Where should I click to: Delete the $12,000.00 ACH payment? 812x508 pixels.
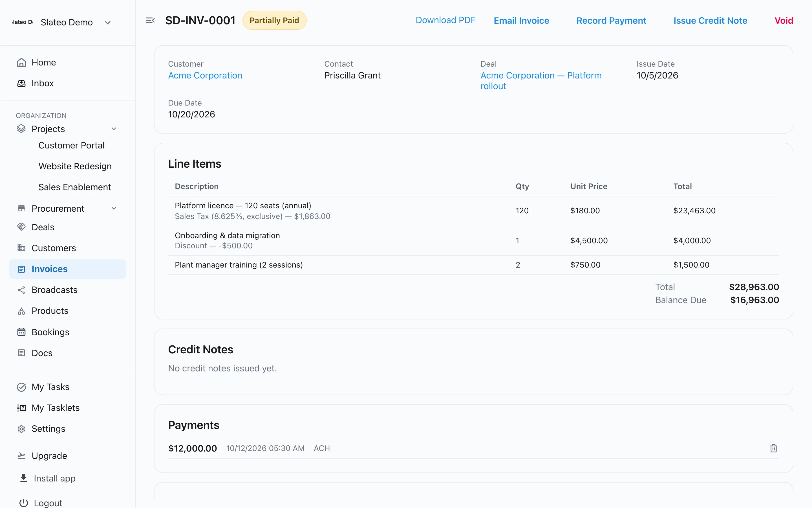[773, 448]
